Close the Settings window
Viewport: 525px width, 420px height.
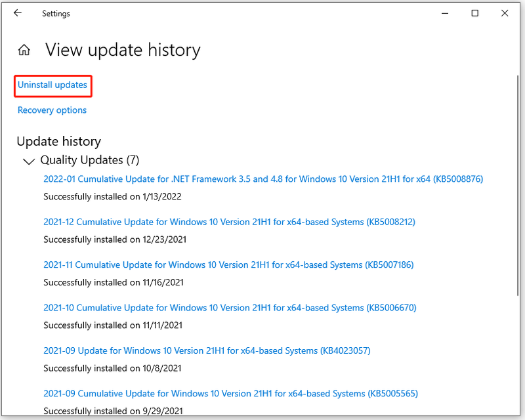pos(505,13)
